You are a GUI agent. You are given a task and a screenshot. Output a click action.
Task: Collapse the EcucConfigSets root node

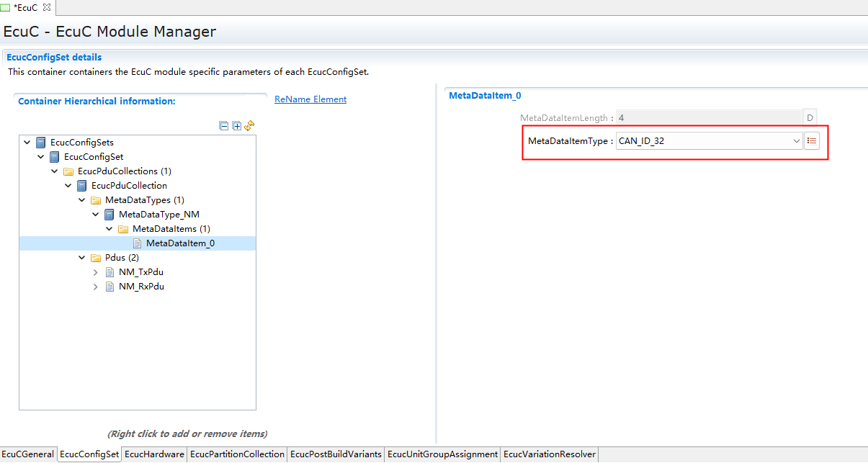(27, 143)
